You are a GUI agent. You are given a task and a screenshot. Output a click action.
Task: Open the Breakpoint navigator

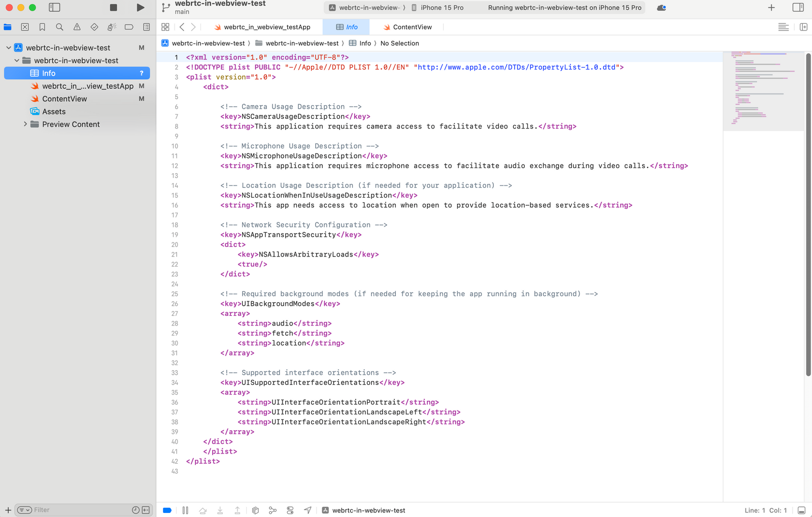(x=129, y=27)
